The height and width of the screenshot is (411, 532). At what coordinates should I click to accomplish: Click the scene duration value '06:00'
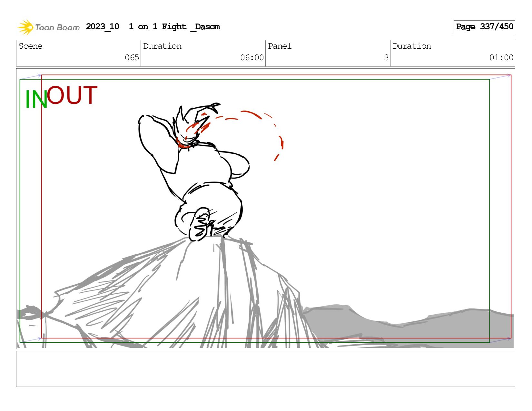(x=252, y=58)
